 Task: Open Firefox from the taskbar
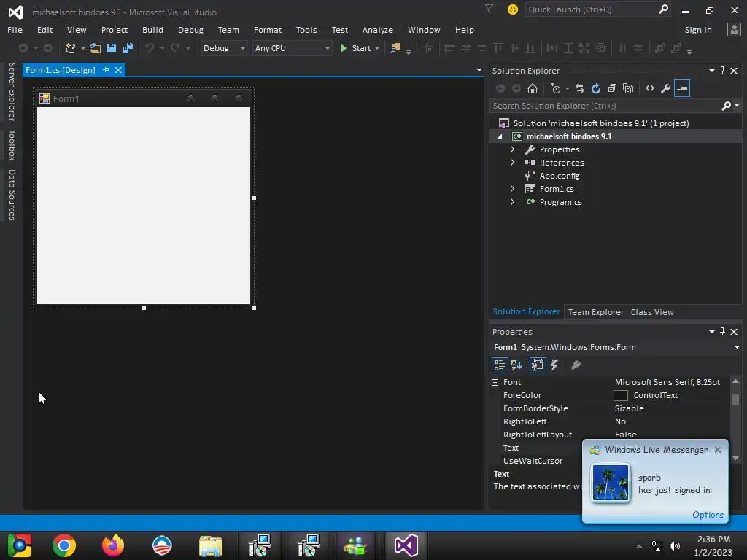coord(113,545)
